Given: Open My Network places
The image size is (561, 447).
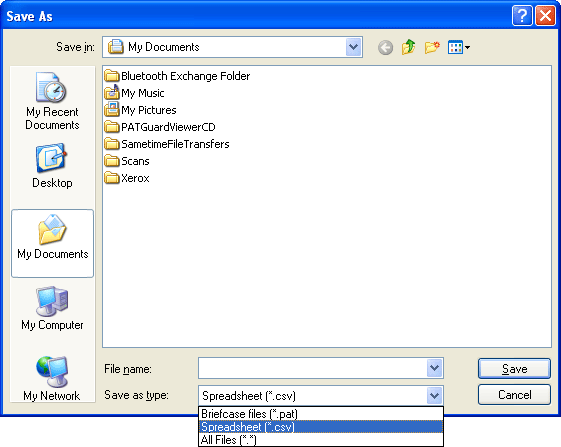Looking at the screenshot, I should 52,378.
